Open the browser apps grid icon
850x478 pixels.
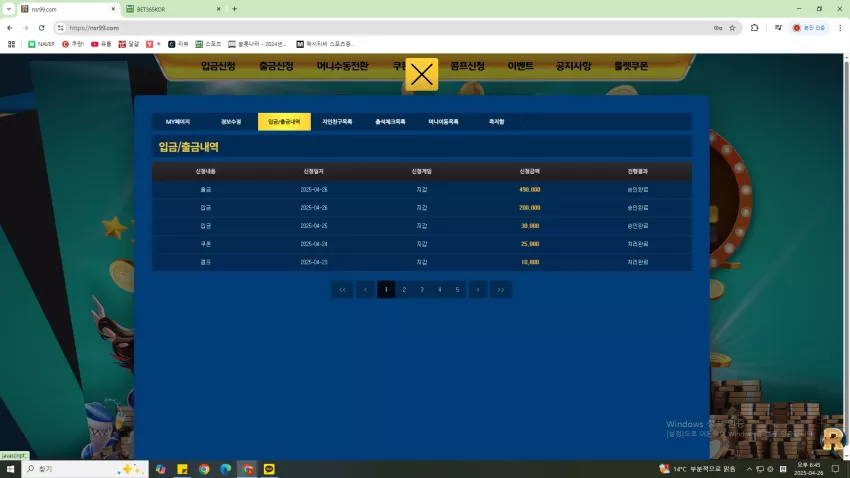click(x=11, y=44)
